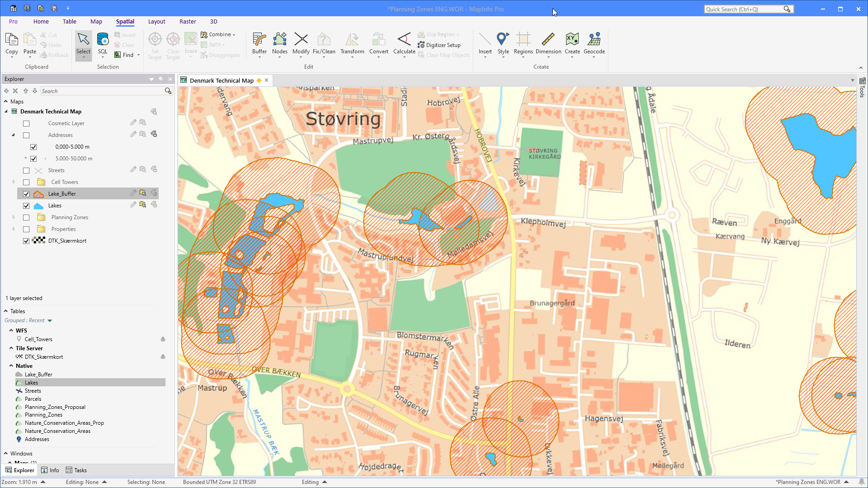This screenshot has height=488, width=868.
Task: Toggle the DTK_Skærmkort layer checkbox
Action: point(26,241)
